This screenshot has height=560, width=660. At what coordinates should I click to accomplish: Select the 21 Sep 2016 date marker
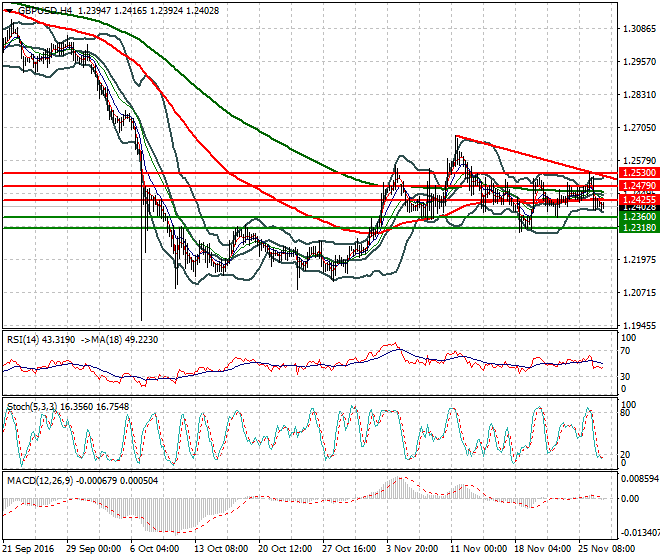click(x=29, y=549)
